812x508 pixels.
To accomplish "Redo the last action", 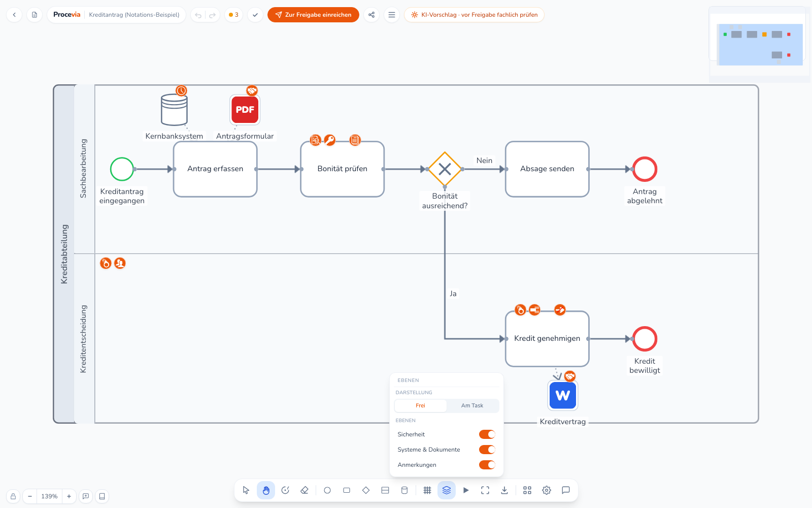I will pos(213,15).
